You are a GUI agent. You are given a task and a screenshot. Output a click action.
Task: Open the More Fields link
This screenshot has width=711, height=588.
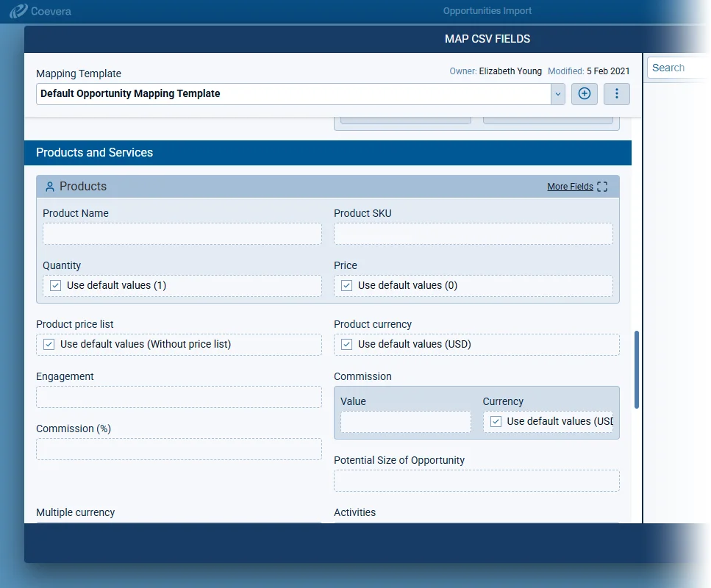(x=570, y=187)
